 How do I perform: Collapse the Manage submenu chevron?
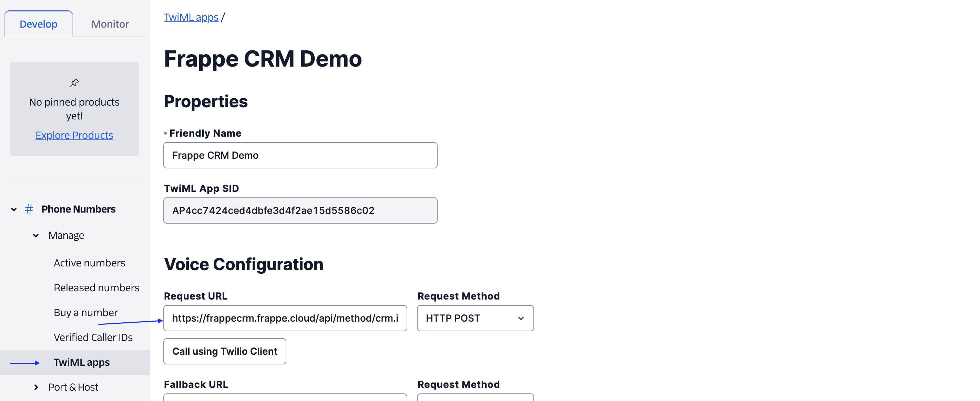[x=36, y=235]
